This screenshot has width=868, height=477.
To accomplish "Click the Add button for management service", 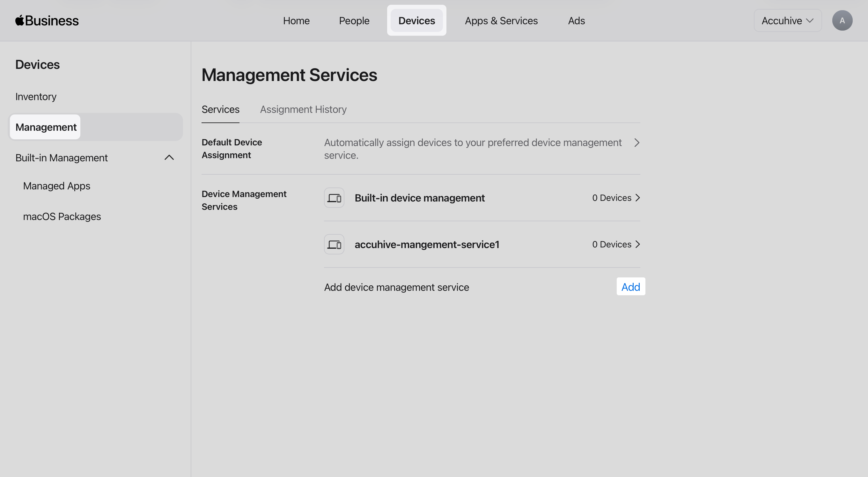I will [630, 287].
